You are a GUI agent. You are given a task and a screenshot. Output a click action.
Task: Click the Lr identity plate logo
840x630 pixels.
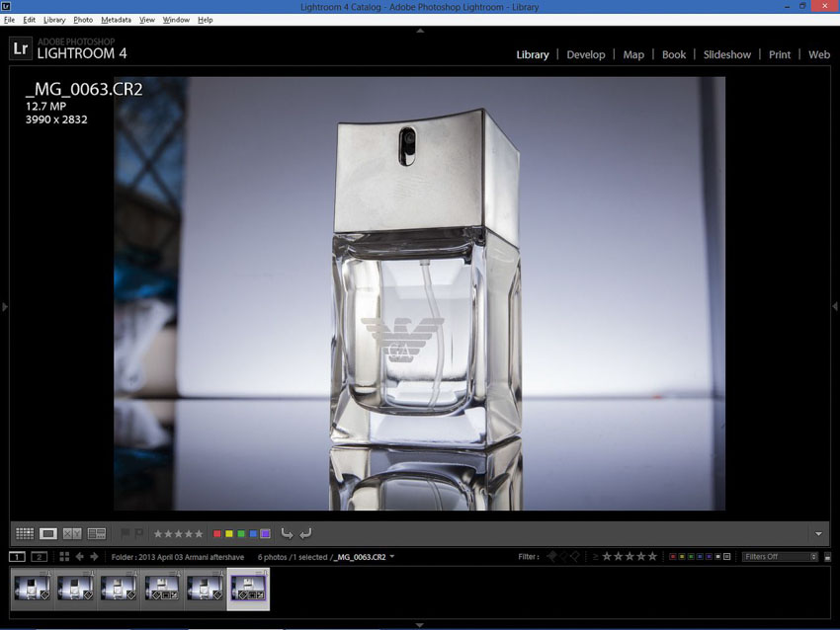tap(21, 48)
